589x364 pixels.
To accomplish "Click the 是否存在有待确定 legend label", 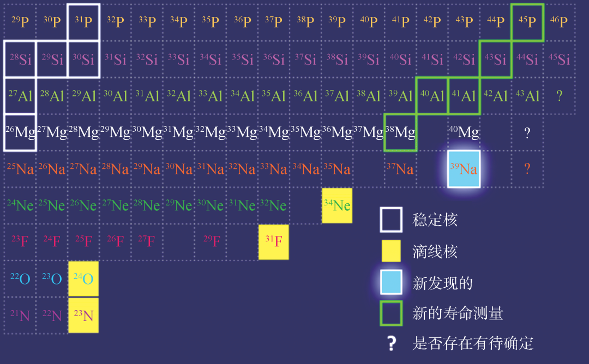I will pos(473,343).
